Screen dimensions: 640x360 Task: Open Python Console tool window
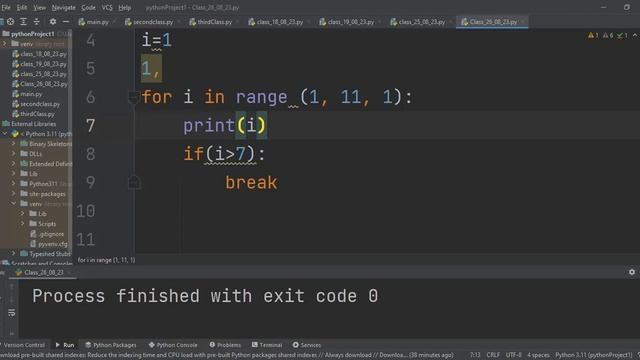click(173, 345)
